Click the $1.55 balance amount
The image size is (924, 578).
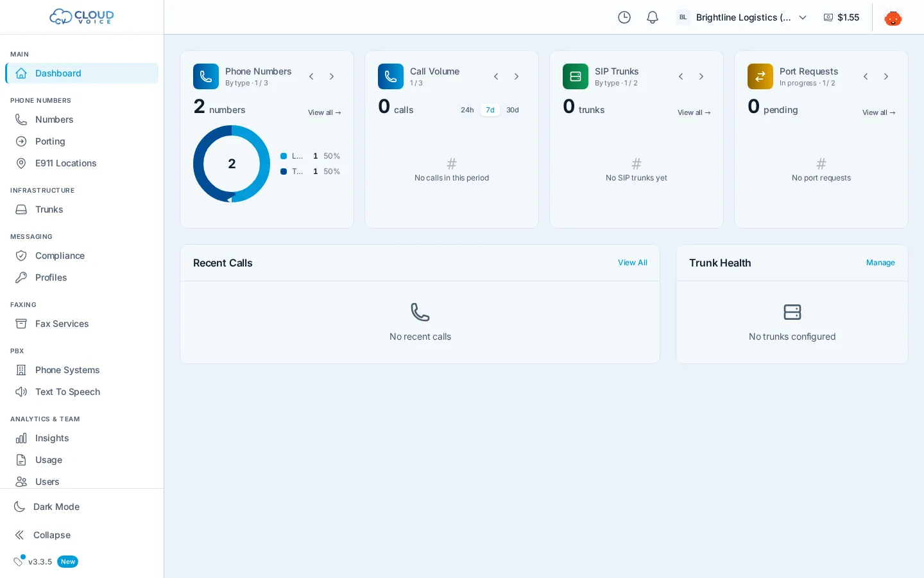848,17
